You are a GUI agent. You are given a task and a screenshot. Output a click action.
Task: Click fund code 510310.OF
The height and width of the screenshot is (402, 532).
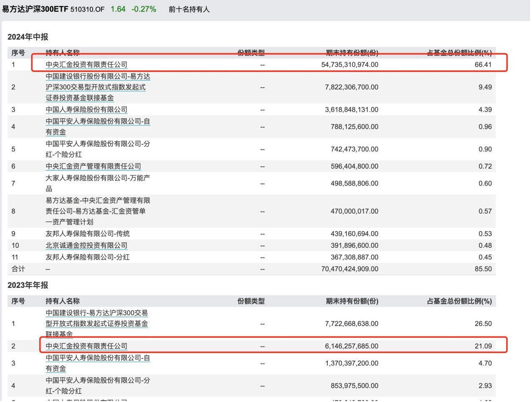coord(87,10)
